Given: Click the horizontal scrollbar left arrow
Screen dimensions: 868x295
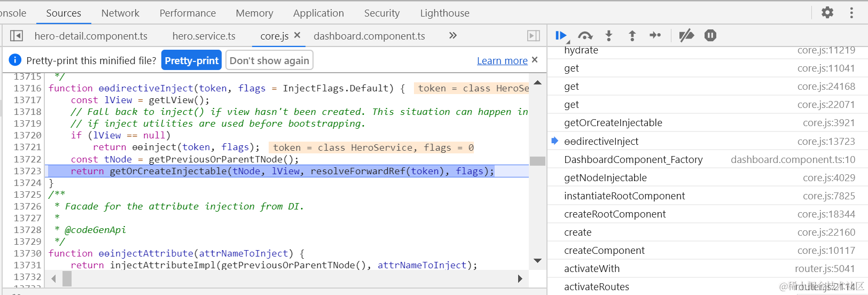Looking at the screenshot, I should tap(53, 278).
